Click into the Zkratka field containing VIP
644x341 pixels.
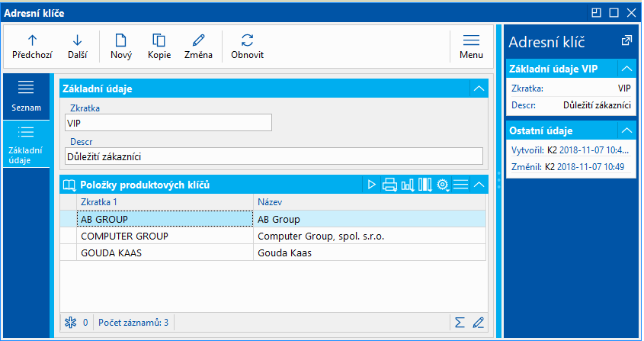pyautogui.click(x=168, y=123)
